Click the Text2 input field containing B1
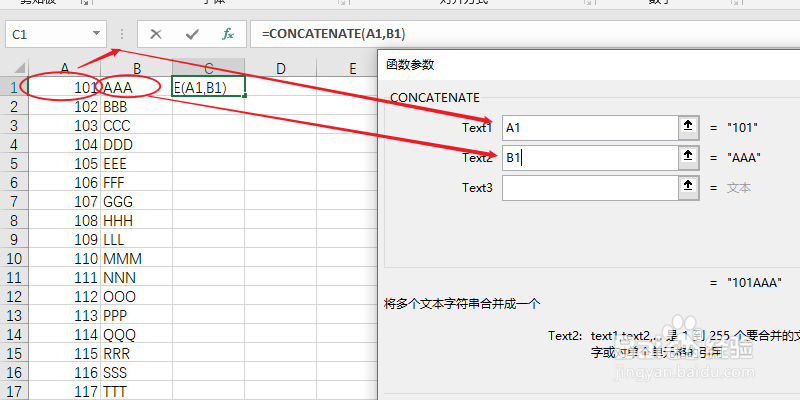The width and height of the screenshot is (800, 400). coord(590,158)
